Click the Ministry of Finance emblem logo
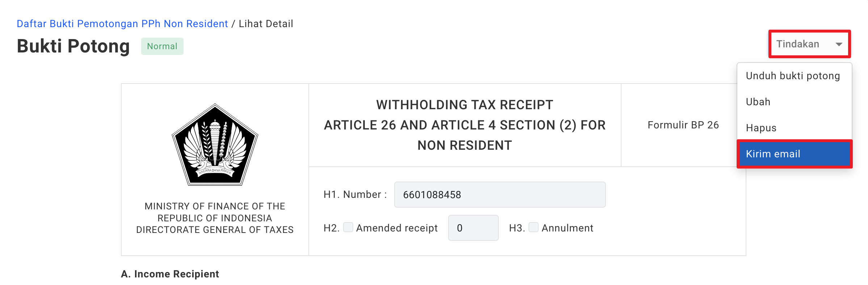 pyautogui.click(x=215, y=145)
